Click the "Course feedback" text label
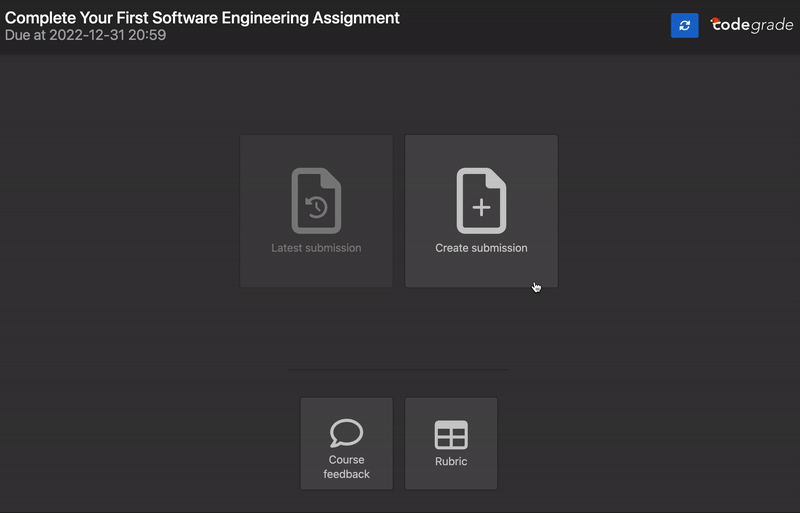 [x=346, y=467]
